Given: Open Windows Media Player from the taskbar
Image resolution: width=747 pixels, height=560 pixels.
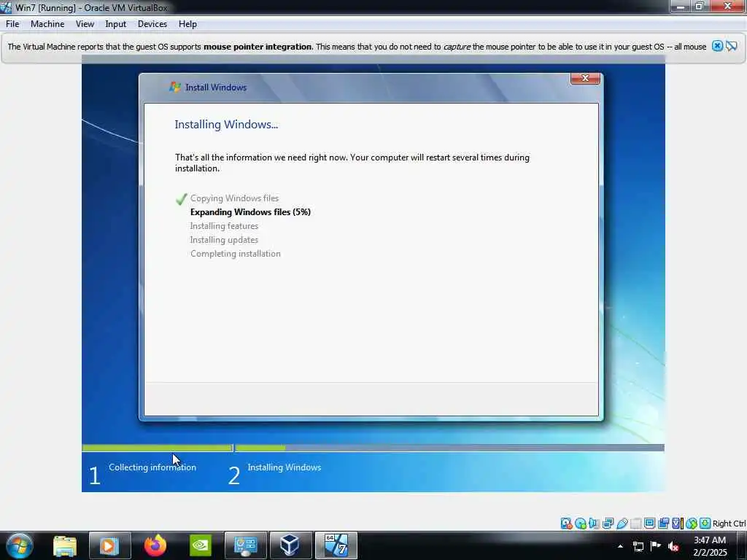Looking at the screenshot, I should coord(109,545).
